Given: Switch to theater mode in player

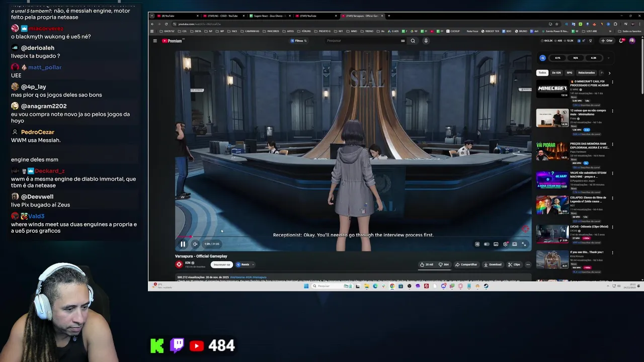Looking at the screenshot, I should pyautogui.click(x=514, y=244).
